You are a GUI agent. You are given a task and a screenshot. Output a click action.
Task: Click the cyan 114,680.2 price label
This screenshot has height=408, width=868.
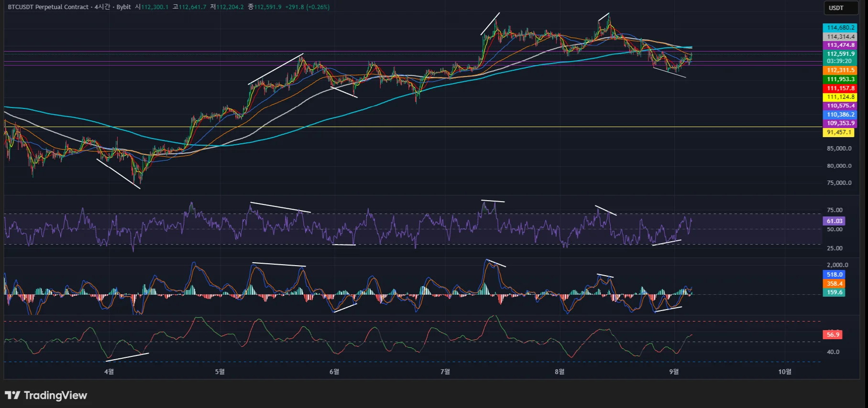(840, 28)
